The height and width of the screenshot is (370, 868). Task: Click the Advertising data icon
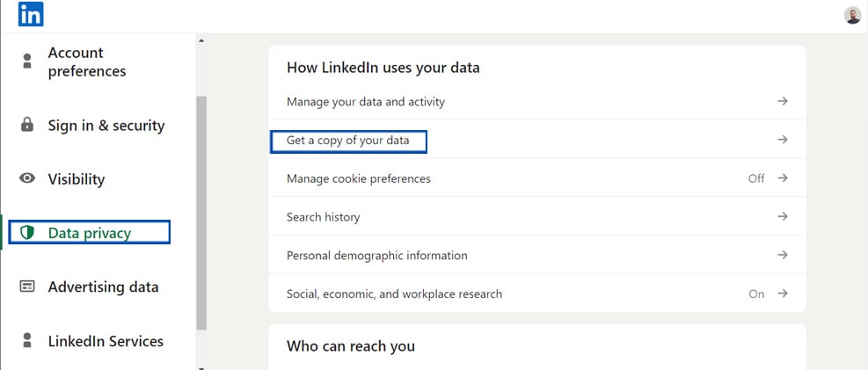(x=27, y=287)
